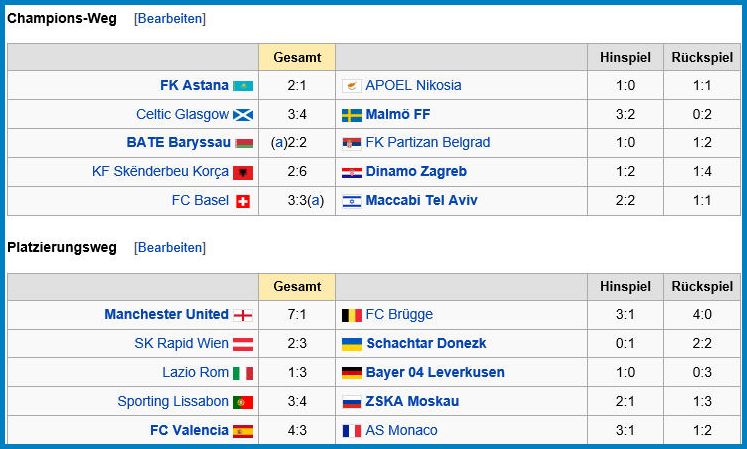The width and height of the screenshot is (747, 449).
Task: Click the Albania flag next to Skënderbeu Korça
Action: click(x=243, y=173)
